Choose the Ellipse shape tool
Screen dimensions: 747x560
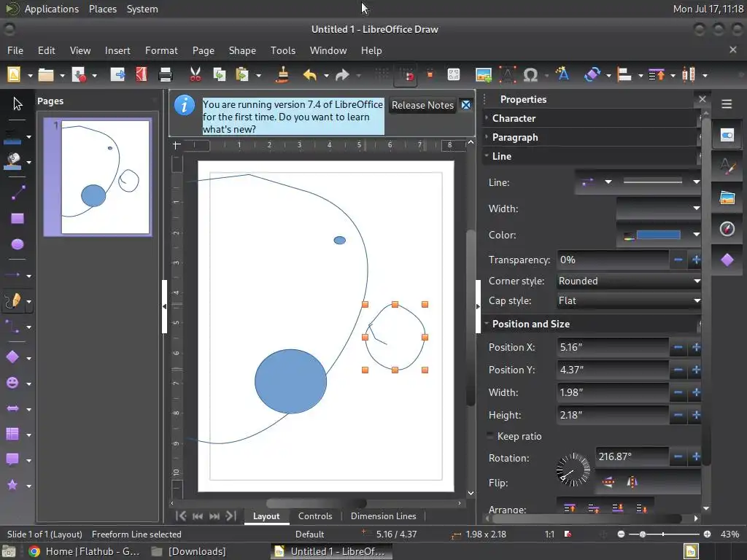pos(18,244)
